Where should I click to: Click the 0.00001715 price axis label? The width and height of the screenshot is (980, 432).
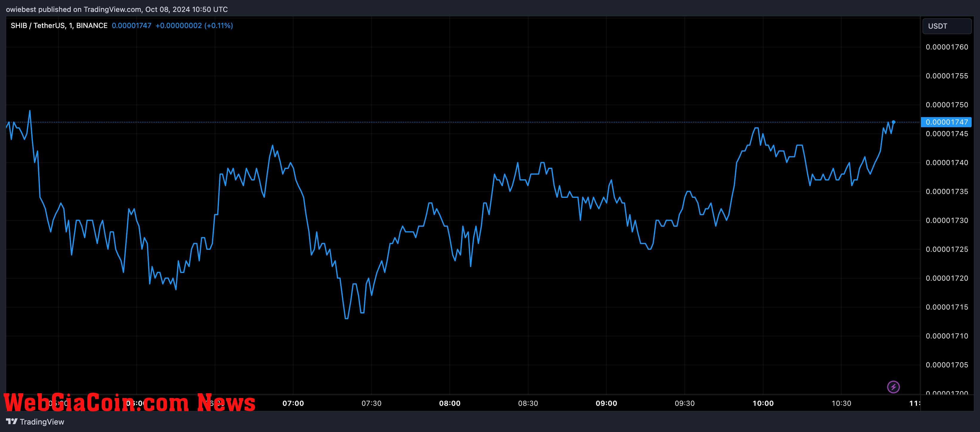[947, 307]
